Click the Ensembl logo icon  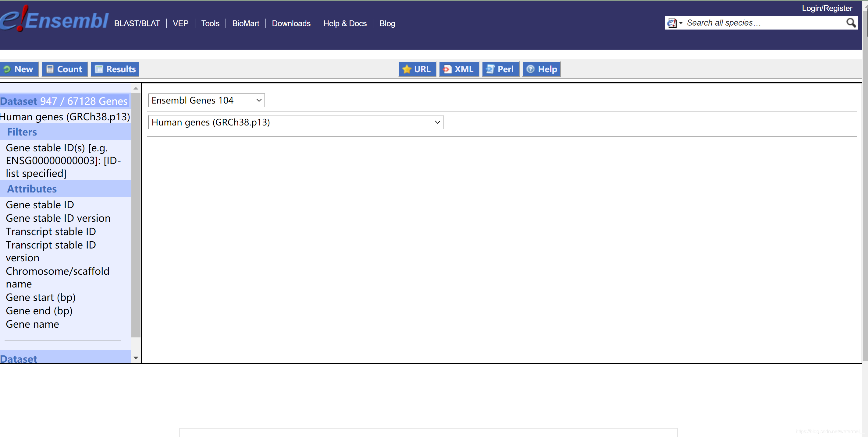click(x=54, y=19)
